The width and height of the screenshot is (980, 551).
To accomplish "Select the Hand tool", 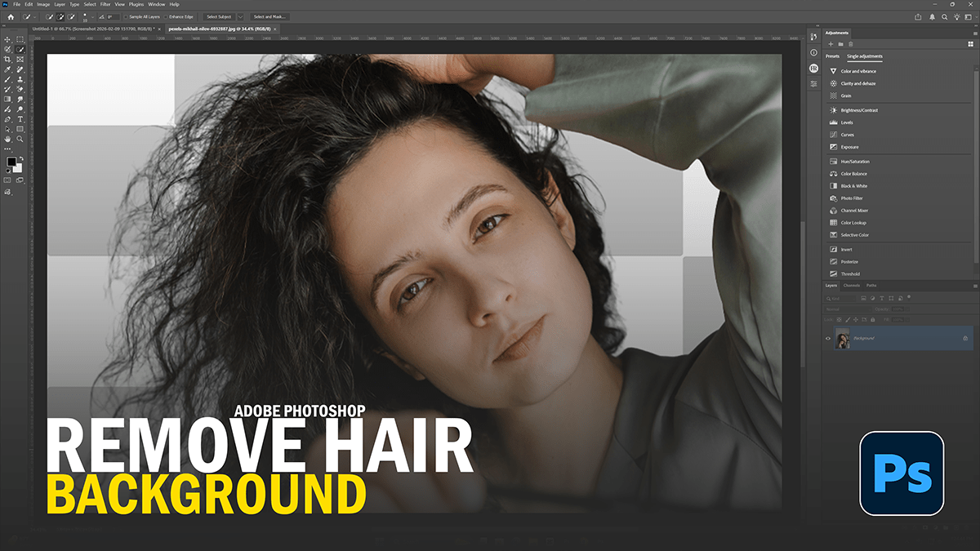I will 7,140.
